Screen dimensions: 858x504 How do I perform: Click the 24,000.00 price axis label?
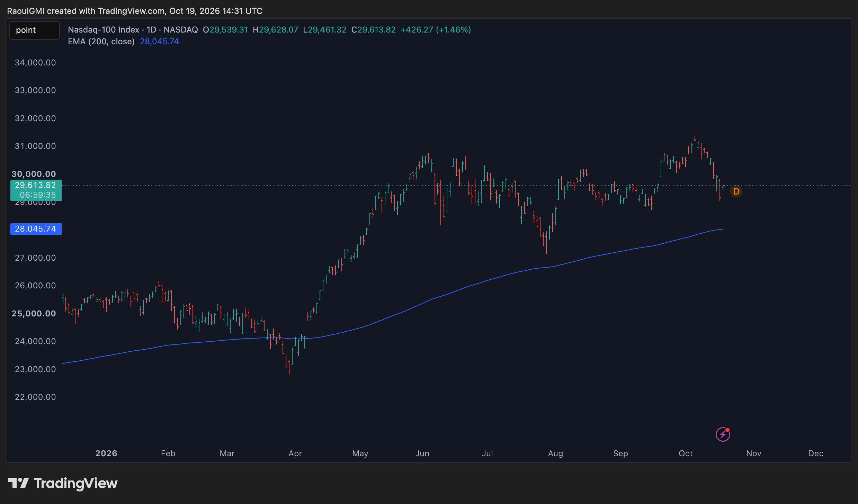coord(35,341)
